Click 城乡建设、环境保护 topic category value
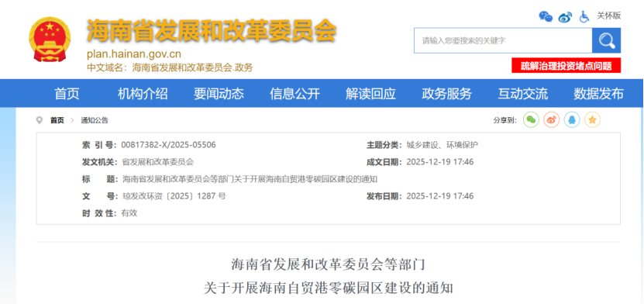 pyautogui.click(x=442, y=144)
